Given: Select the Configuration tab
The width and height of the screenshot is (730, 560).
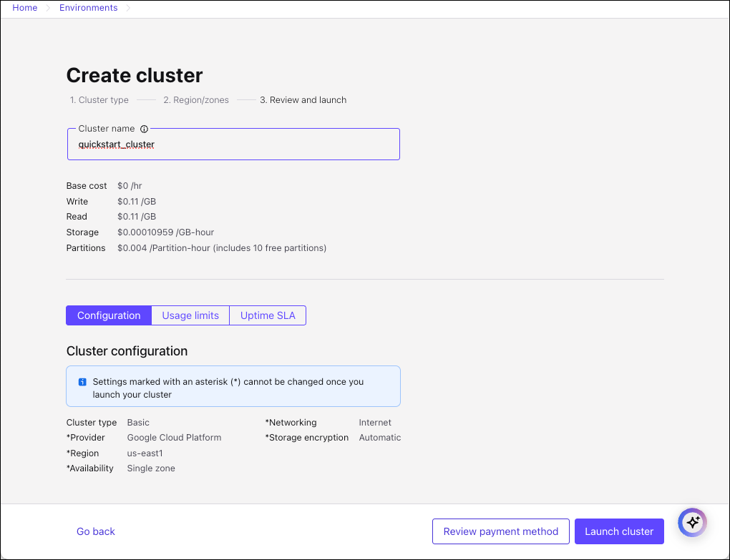Looking at the screenshot, I should tap(109, 315).
